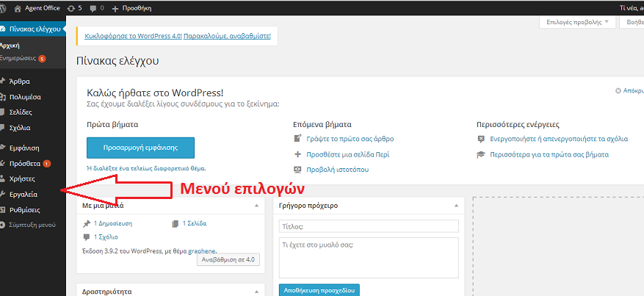Click the plugin icon beside Πρόσθετα
The height and width of the screenshot is (296, 644).
click(x=2, y=163)
